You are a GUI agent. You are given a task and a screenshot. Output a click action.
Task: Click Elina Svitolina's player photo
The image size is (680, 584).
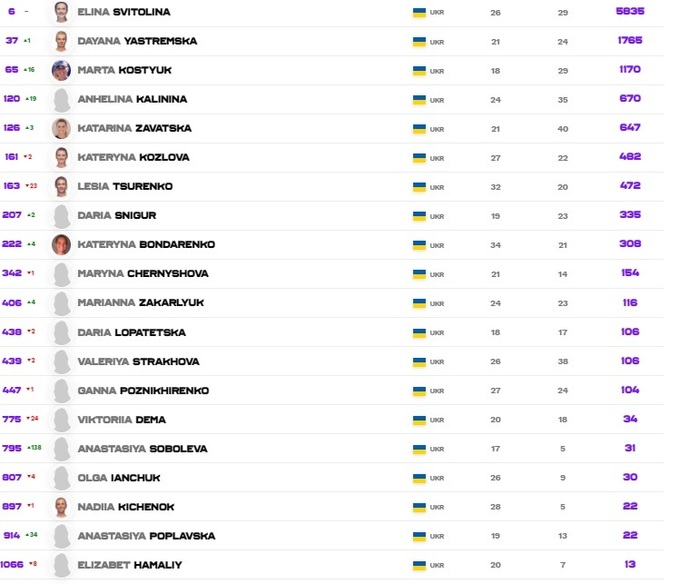(x=61, y=12)
